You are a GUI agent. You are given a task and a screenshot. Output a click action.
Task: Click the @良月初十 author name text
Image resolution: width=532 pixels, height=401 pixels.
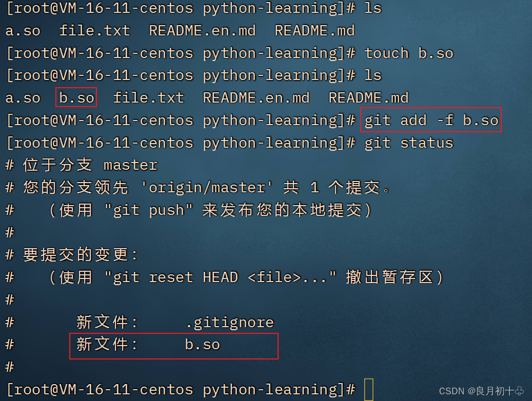495,392
